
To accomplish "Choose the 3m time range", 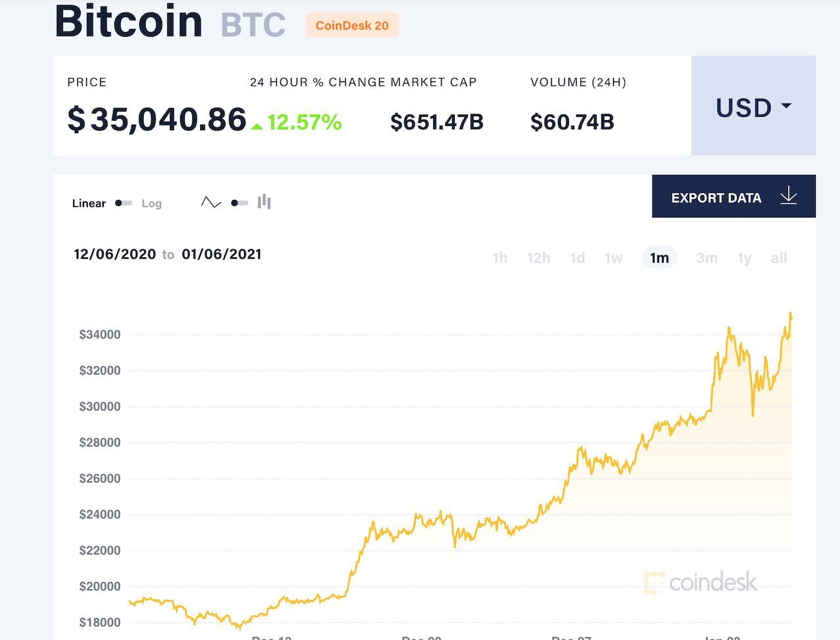I will [707, 258].
